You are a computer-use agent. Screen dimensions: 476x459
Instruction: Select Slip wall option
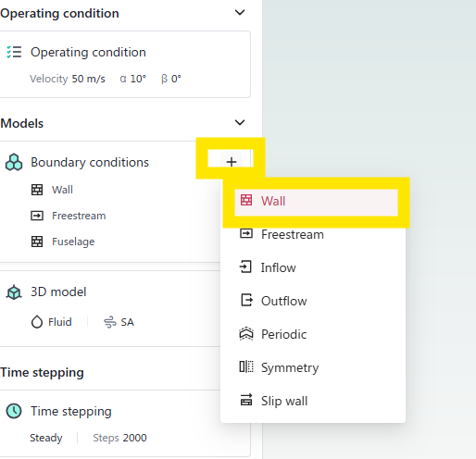point(313,401)
